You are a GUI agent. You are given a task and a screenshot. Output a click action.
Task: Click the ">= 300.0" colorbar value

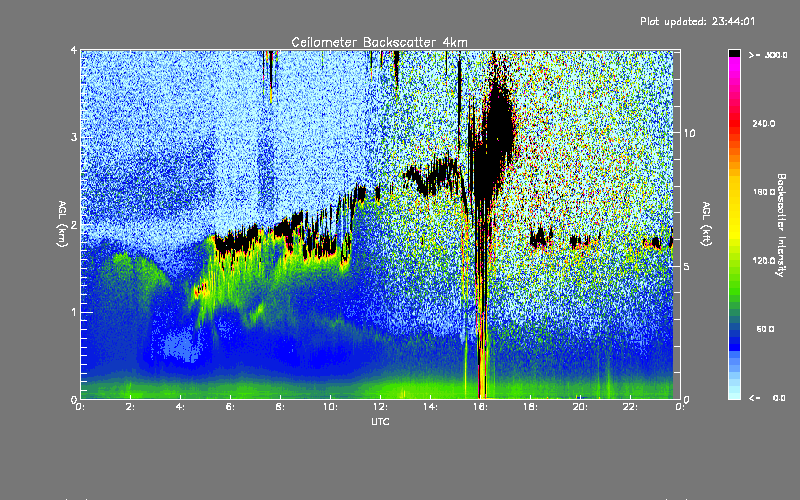click(768, 55)
